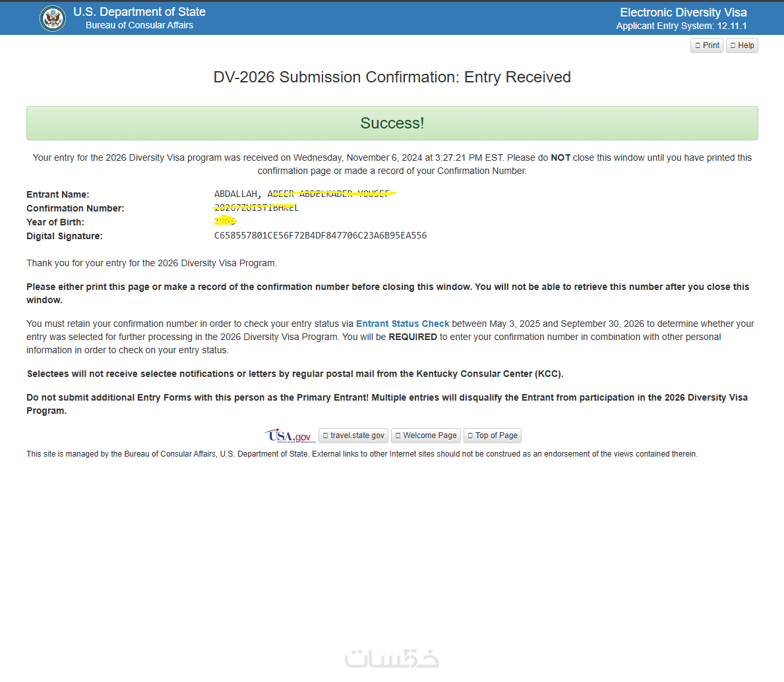This screenshot has height=682, width=784.
Task: Select the Do not submit additional Entry Forms warning
Action: (x=387, y=404)
